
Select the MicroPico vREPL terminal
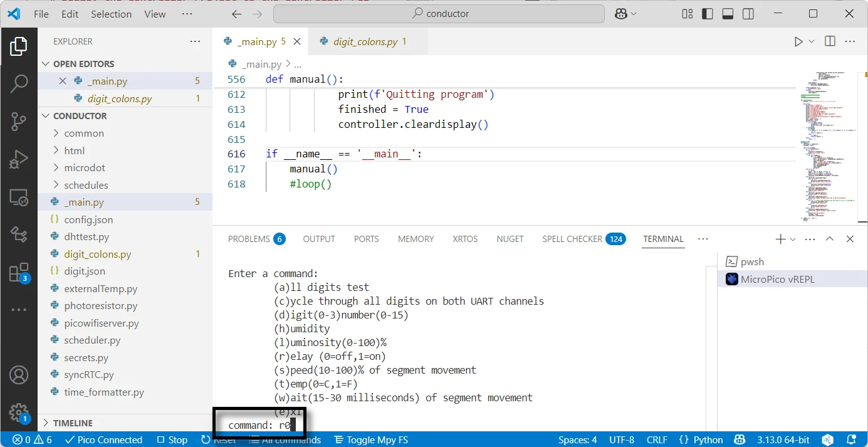pos(792,279)
